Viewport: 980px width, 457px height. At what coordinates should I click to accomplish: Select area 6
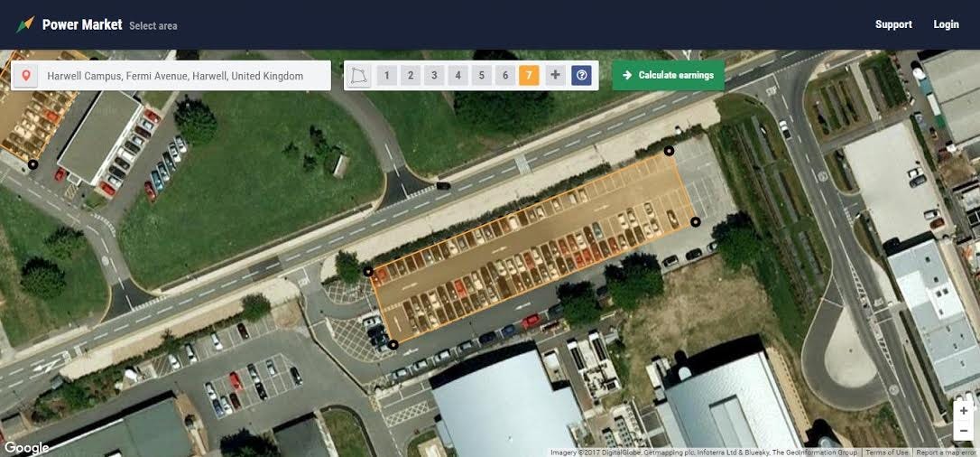click(x=505, y=76)
